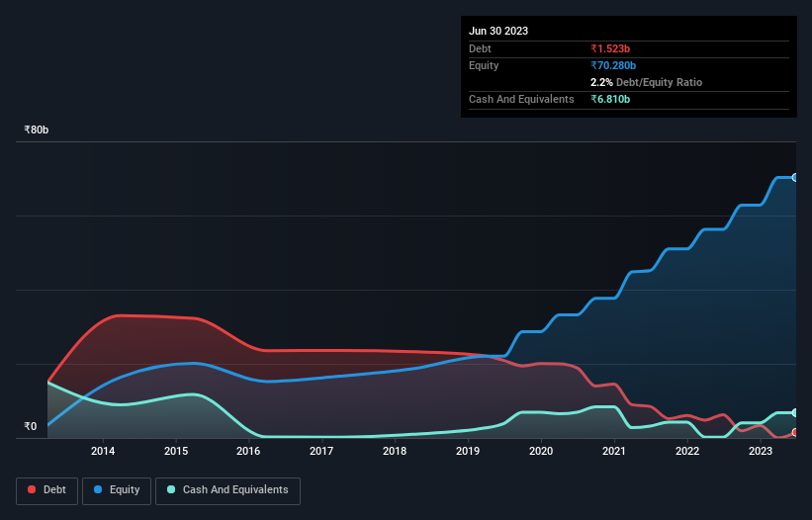Click the Cash endpoint marker at Jun 2023

pyautogui.click(x=795, y=413)
